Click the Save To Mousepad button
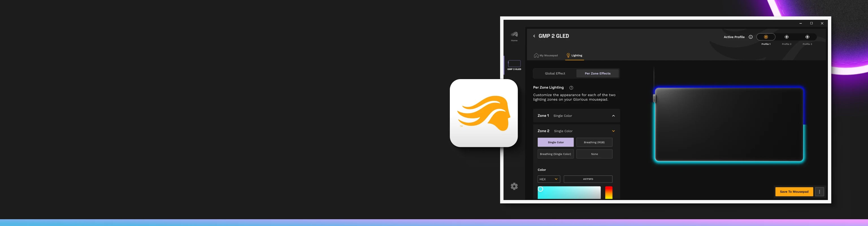 pos(794,192)
